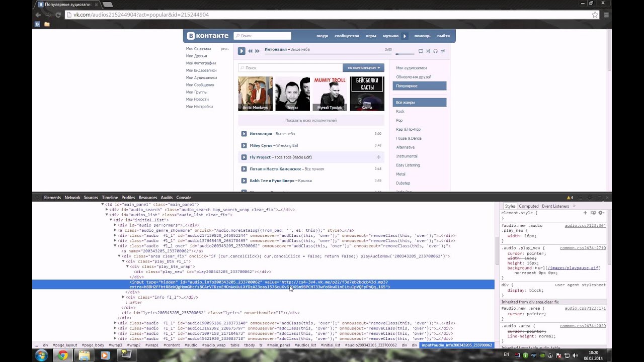Image resolution: width=644 pixels, height=362 pixels.
Task: Click the warning count indicator in DevTools
Action: tap(570, 198)
